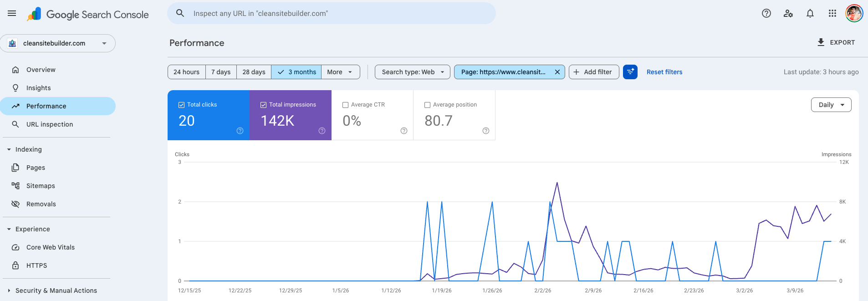
Task: Uncheck the Total impressions metric
Action: pyautogui.click(x=263, y=105)
